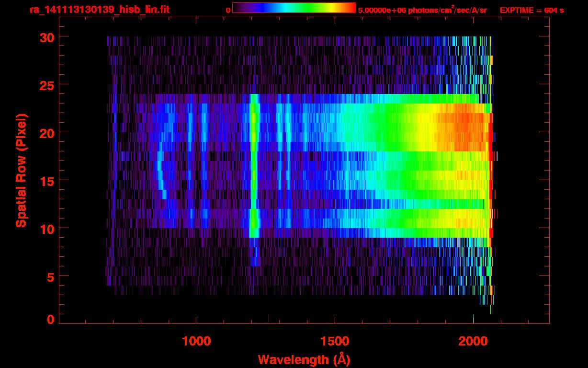Click the 0 spatial row tick label
The image size is (588, 368).
tap(51, 320)
